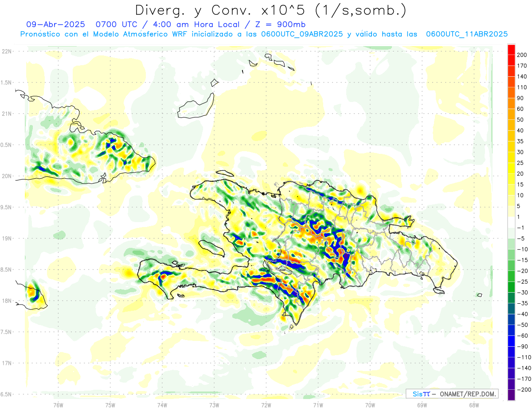The width and height of the screenshot is (532, 411).
Task: Click the latitude label '17N'
Action: [x=6, y=363]
